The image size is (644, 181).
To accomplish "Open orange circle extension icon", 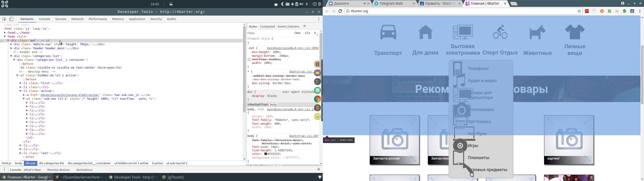I will [x=602, y=11].
